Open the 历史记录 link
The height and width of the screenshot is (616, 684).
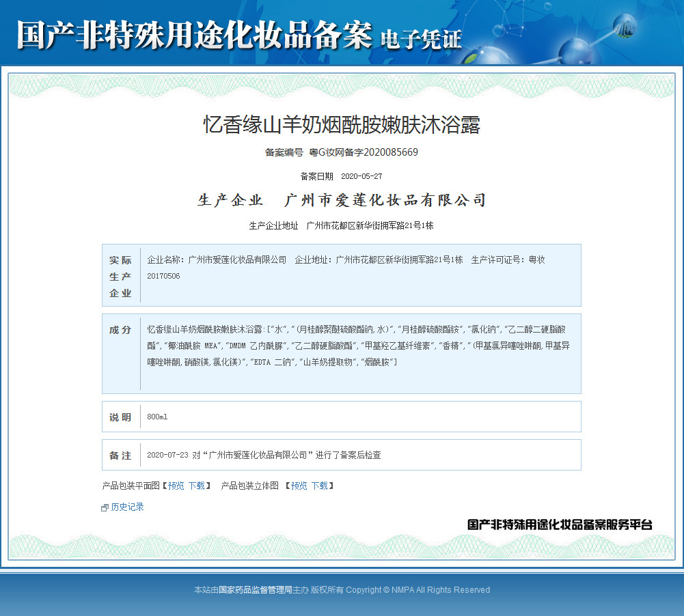(x=127, y=507)
